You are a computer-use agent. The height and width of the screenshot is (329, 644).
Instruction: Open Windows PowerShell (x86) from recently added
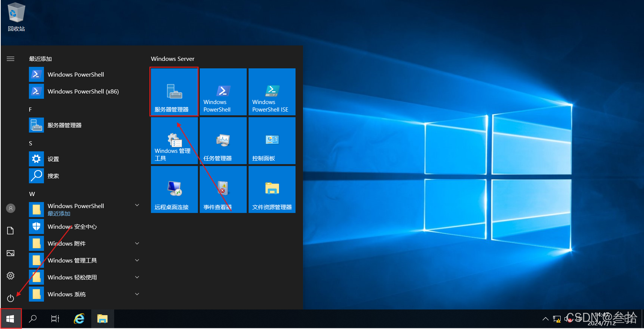[x=85, y=91]
